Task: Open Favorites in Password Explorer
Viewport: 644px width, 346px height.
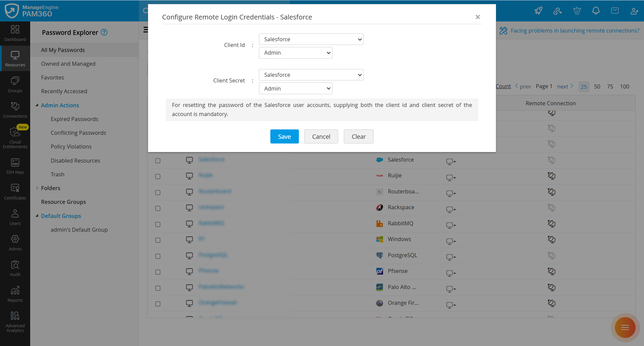Action: point(52,77)
